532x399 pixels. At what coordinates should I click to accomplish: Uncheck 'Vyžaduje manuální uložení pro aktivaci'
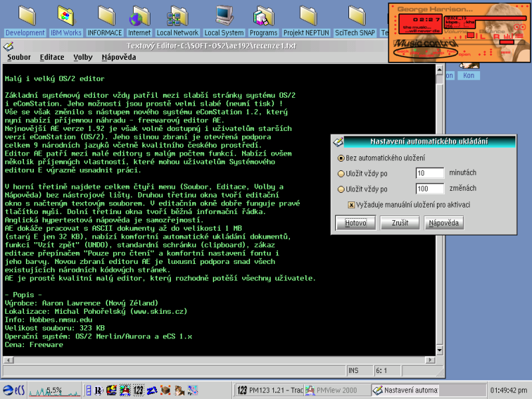click(x=350, y=205)
